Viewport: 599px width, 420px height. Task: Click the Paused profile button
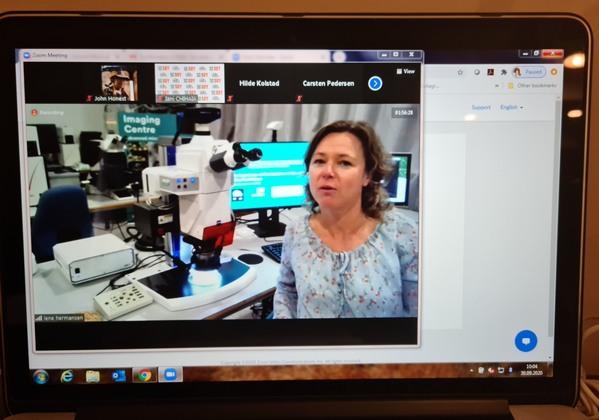529,72
